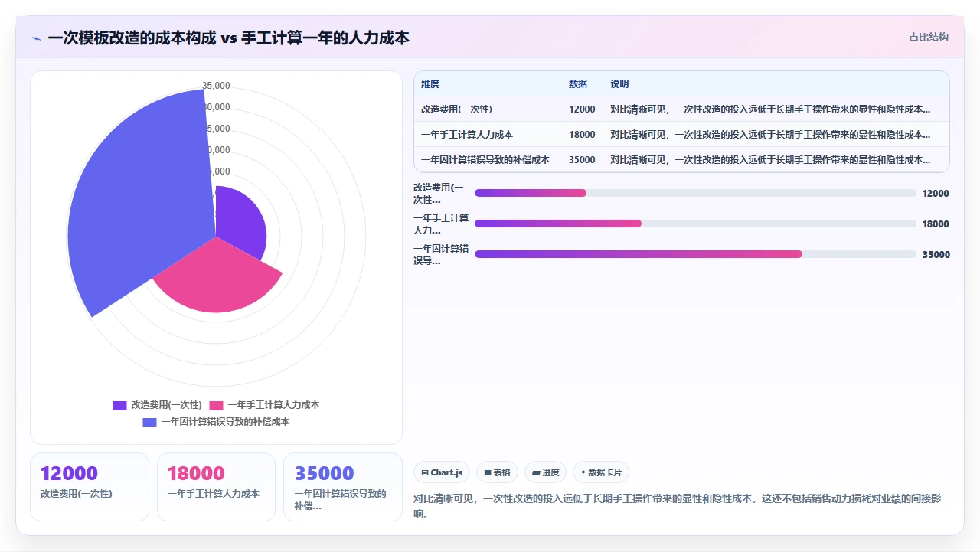Click the page title about 一次模板改造的成本构成
980x552 pixels.
228,38
